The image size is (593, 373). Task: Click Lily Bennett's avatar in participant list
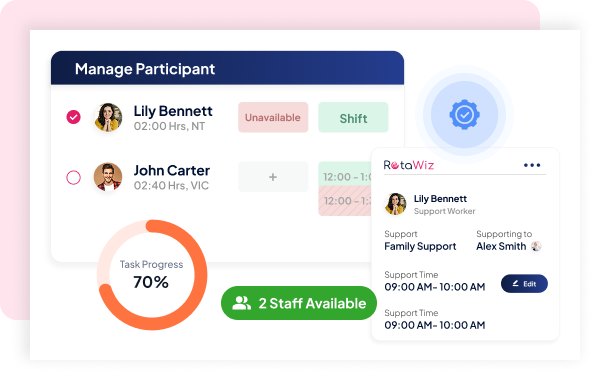click(x=108, y=117)
